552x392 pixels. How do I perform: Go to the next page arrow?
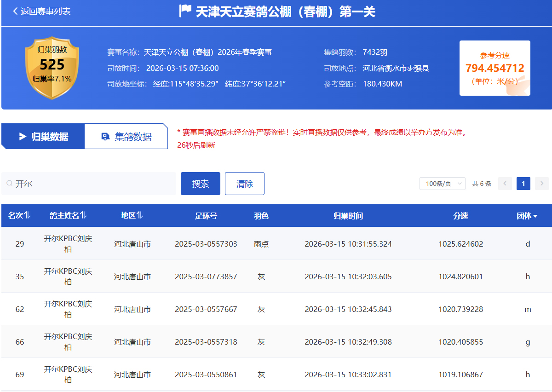542,184
